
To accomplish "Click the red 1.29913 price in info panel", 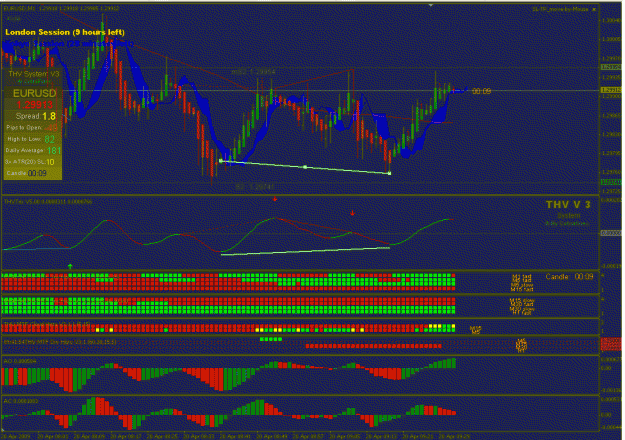I will (x=35, y=105).
